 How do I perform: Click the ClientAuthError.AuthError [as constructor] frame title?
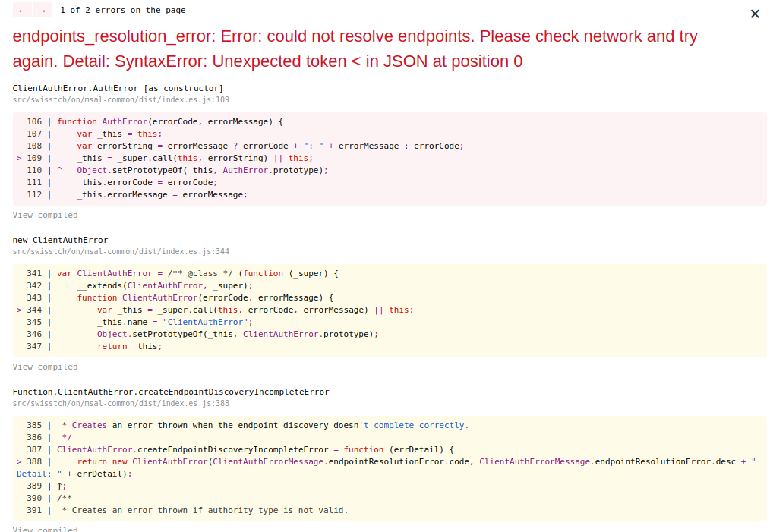coord(118,88)
